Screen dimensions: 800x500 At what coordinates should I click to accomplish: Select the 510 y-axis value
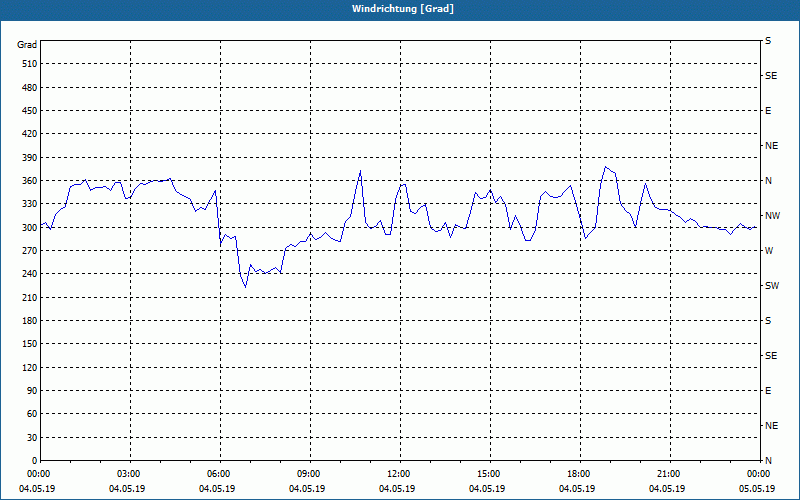(x=30, y=64)
